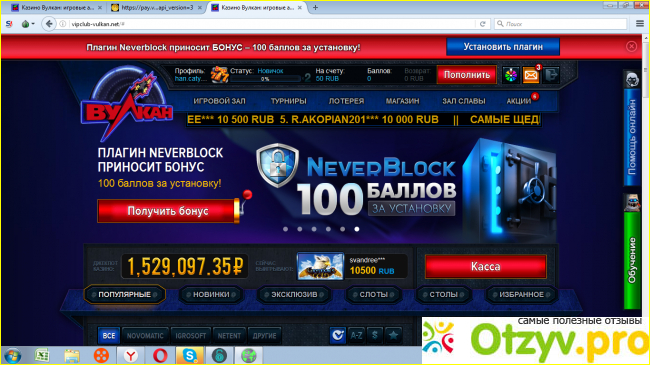Toggle the favorites star filter icon
Viewport: 650px width, 365px height.
tap(393, 335)
